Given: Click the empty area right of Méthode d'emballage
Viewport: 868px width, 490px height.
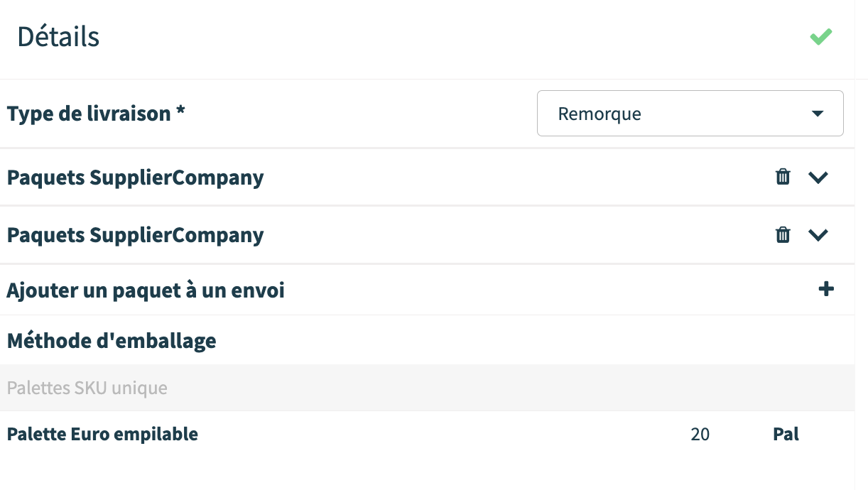Looking at the screenshot, I should [533, 341].
